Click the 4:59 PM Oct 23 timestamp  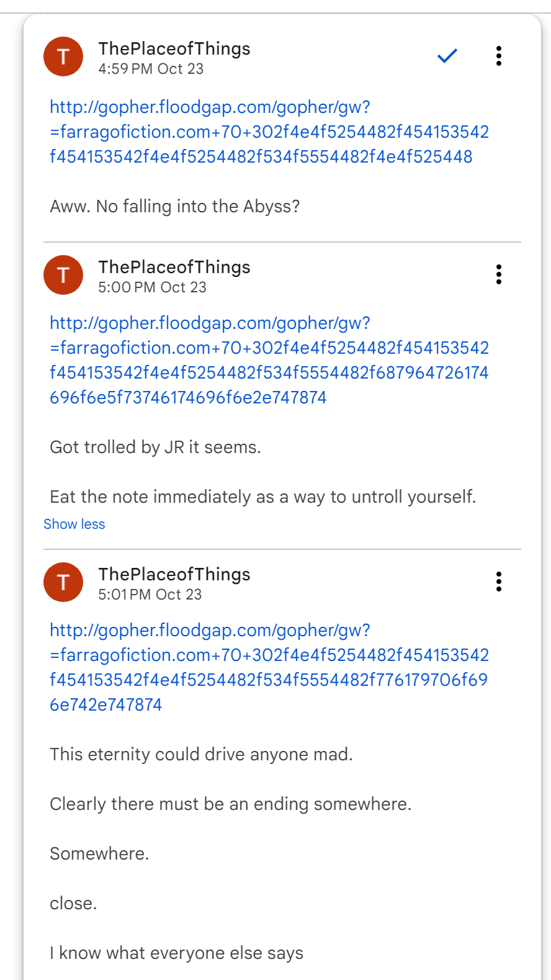151,69
